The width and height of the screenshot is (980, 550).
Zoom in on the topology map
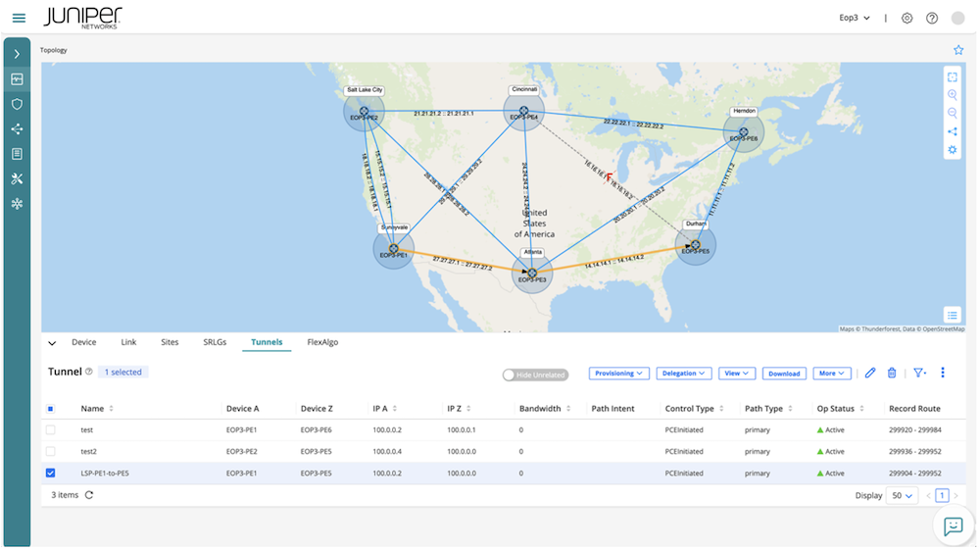point(952,95)
